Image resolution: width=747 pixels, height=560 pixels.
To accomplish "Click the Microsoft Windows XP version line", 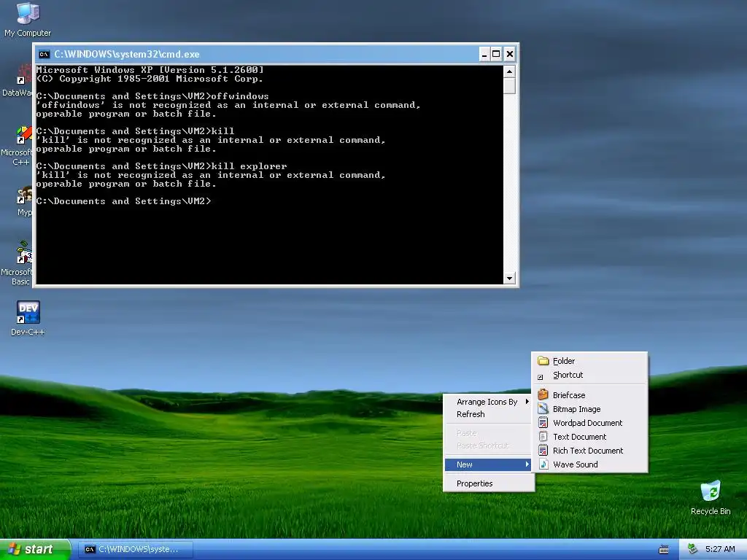I will [150, 70].
